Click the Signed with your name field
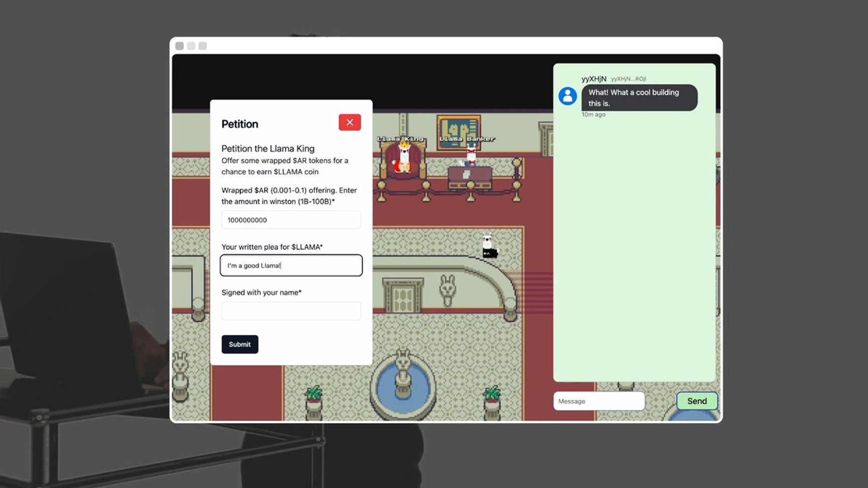This screenshot has width=868, height=488. [x=291, y=311]
